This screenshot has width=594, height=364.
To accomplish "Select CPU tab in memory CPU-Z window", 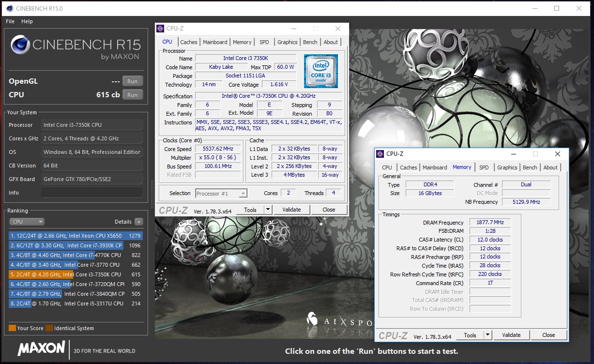I will (387, 167).
